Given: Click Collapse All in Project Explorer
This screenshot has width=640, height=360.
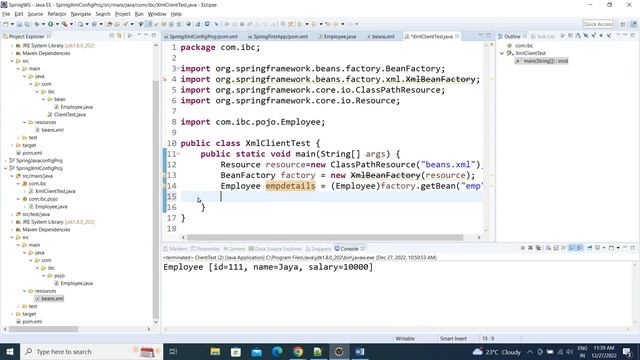Looking at the screenshot, I should click(112, 36).
